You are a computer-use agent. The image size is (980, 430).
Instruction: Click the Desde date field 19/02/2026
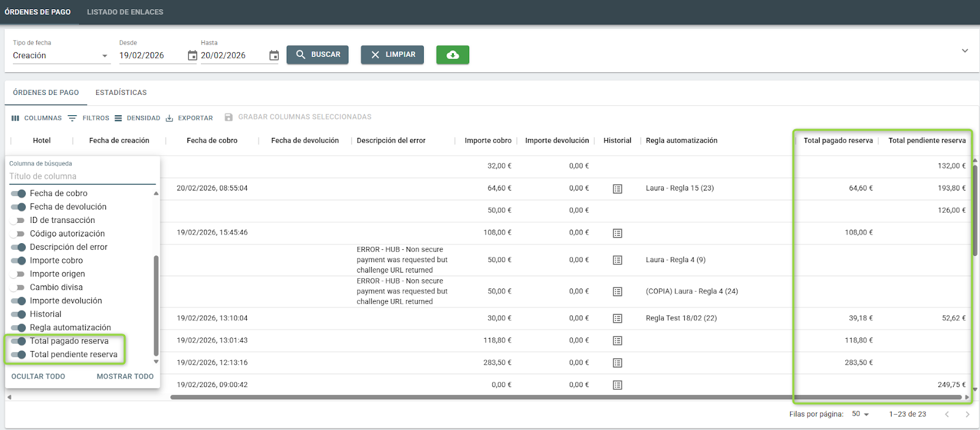151,56
